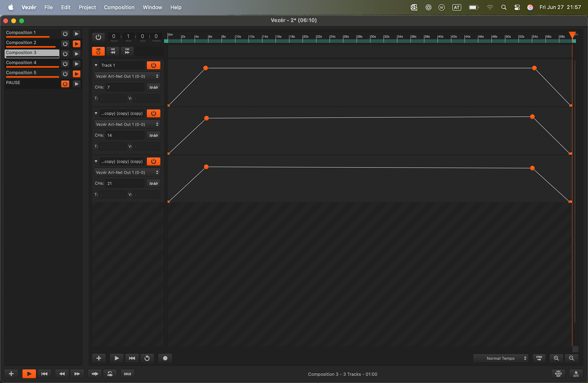Open the Normal Tempo dropdown
The image size is (588, 383).
[x=501, y=358]
